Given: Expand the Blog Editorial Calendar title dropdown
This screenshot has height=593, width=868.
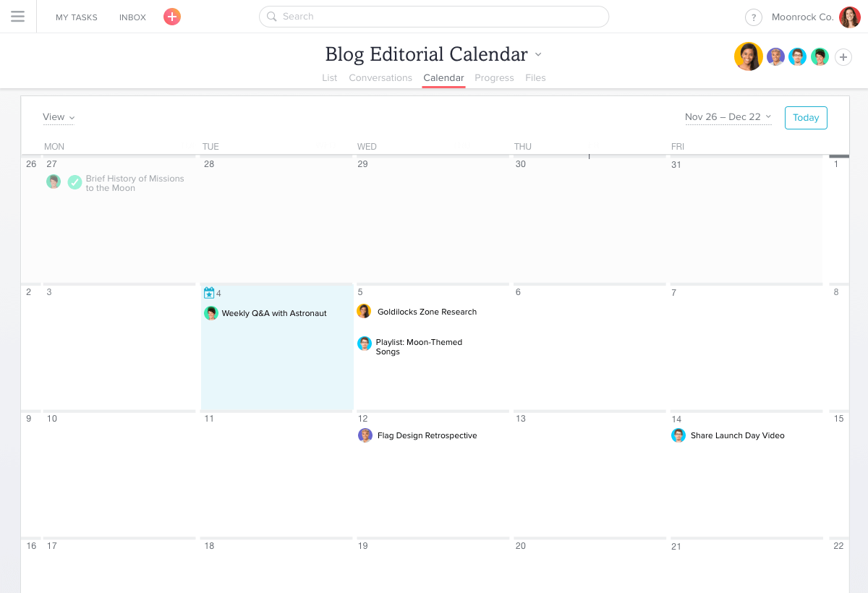Looking at the screenshot, I should tap(538, 55).
